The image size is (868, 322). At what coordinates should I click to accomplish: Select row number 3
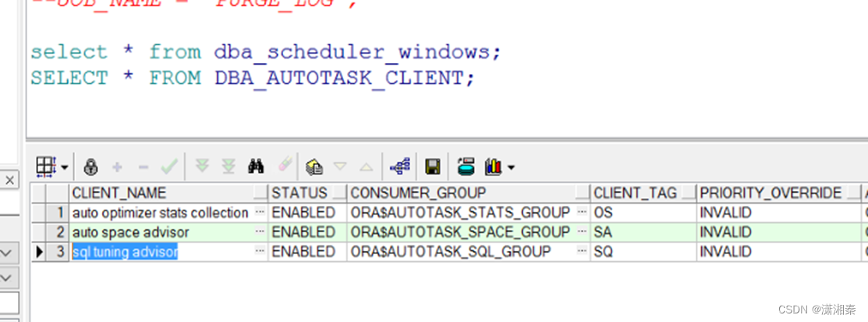tap(58, 252)
